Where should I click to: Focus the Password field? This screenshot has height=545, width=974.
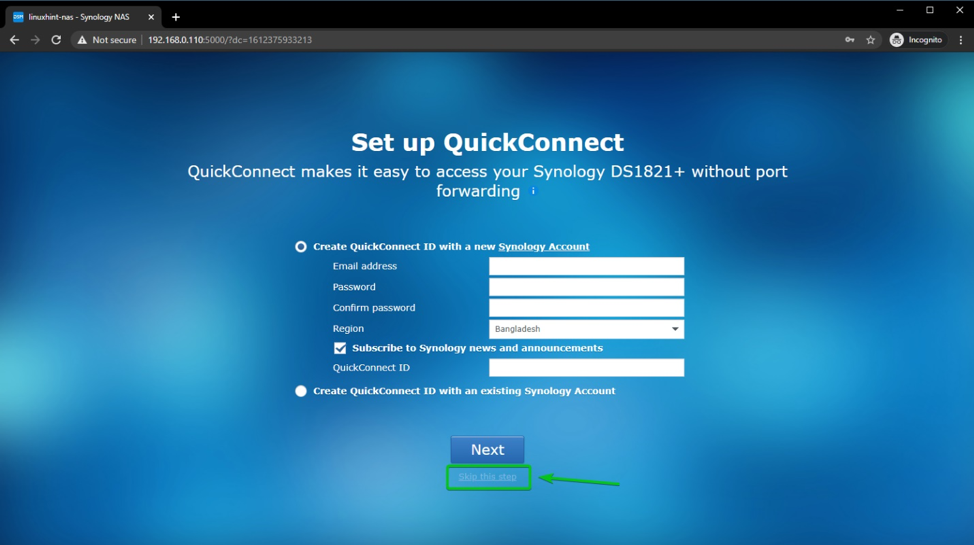click(586, 287)
